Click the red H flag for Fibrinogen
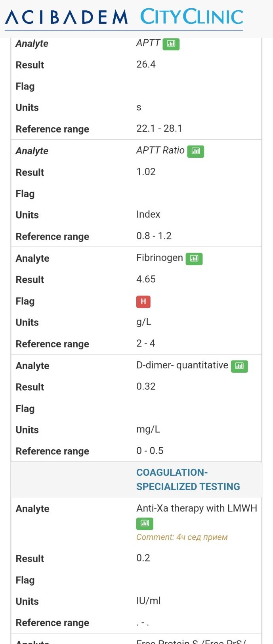This screenshot has width=273, height=644. [143, 301]
